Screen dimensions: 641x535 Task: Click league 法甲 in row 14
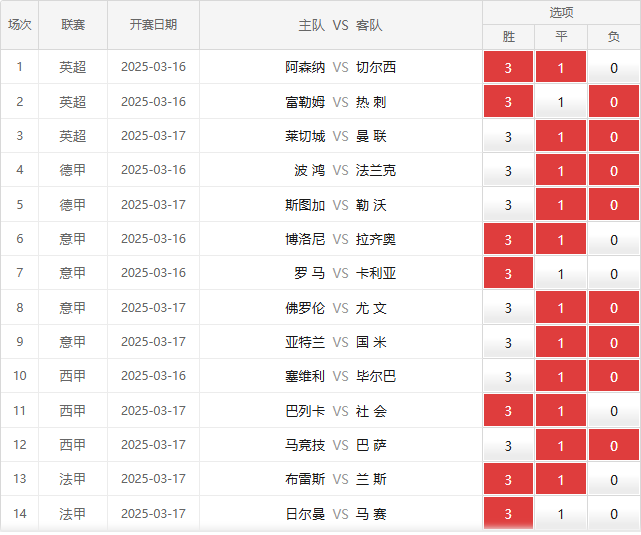(73, 514)
